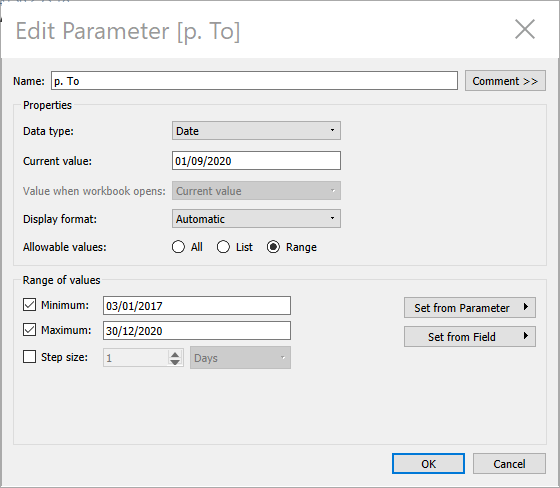Open the Data type dropdown
560x488 pixels.
256,131
